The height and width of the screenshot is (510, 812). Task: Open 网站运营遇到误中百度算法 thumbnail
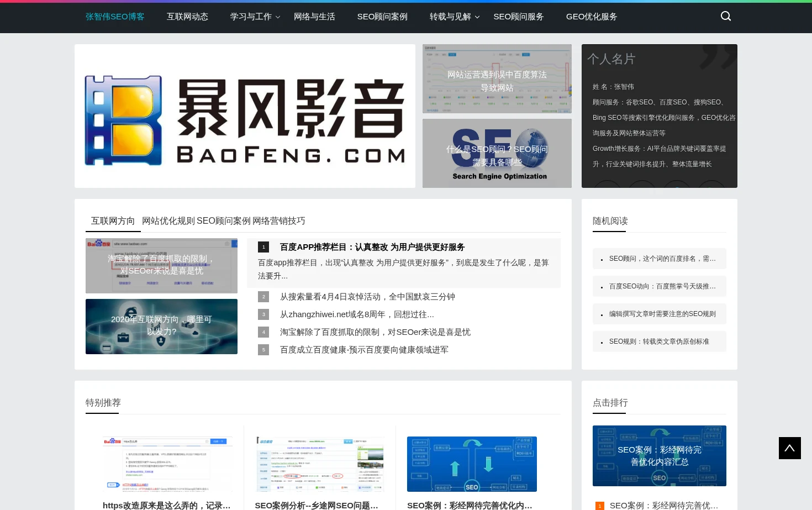pyautogui.click(x=497, y=78)
